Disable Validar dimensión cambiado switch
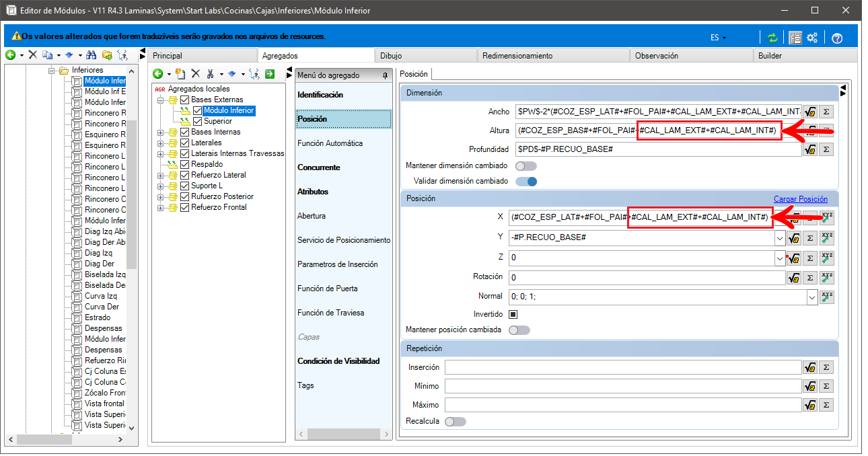The height and width of the screenshot is (456, 868). click(526, 181)
